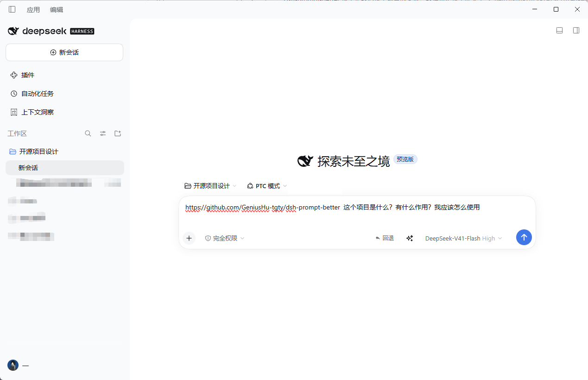Open DeepSeek-V41-Flash model selector dropdown

click(x=463, y=238)
